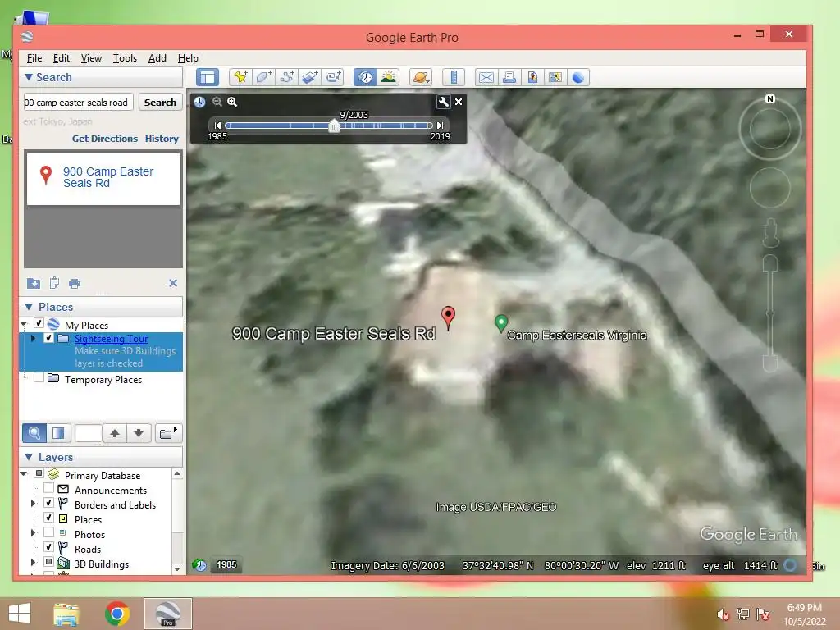Screen dimensions: 840x630
Task: Click the blue globe toolbar icon
Action: pyautogui.click(x=578, y=77)
